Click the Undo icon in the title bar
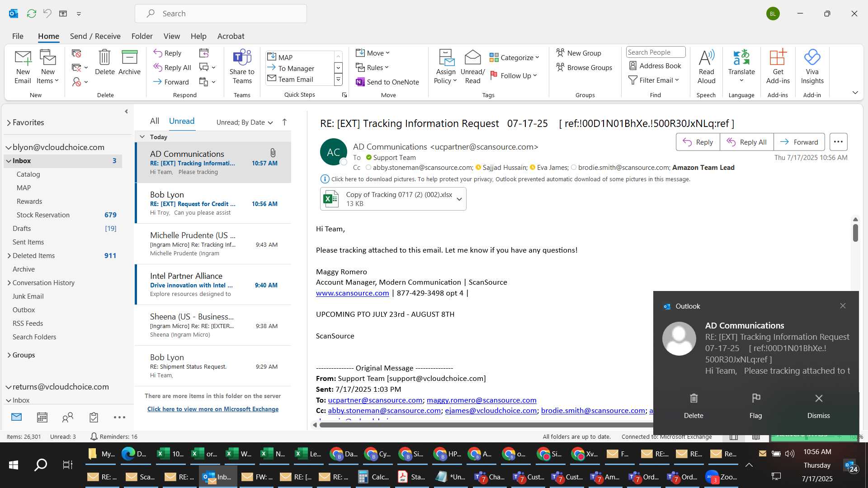Viewport: 868px width, 488px height. (x=47, y=14)
